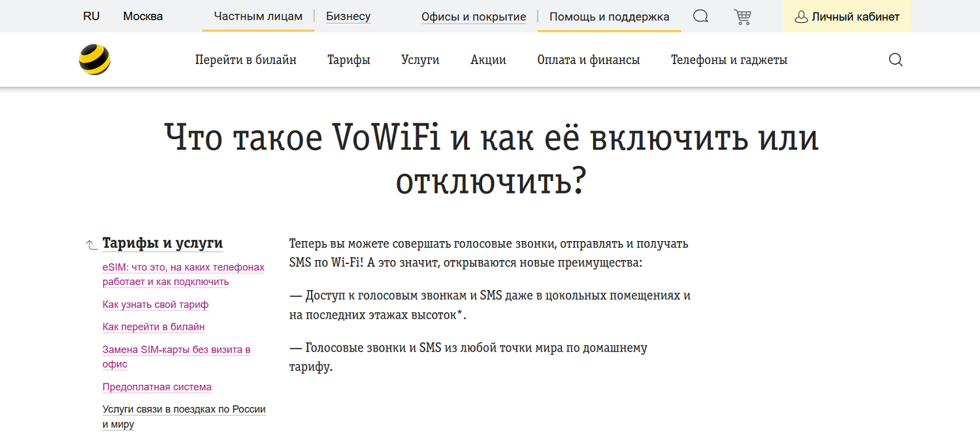Change region from Москва
980x441 pixels.
point(143,16)
